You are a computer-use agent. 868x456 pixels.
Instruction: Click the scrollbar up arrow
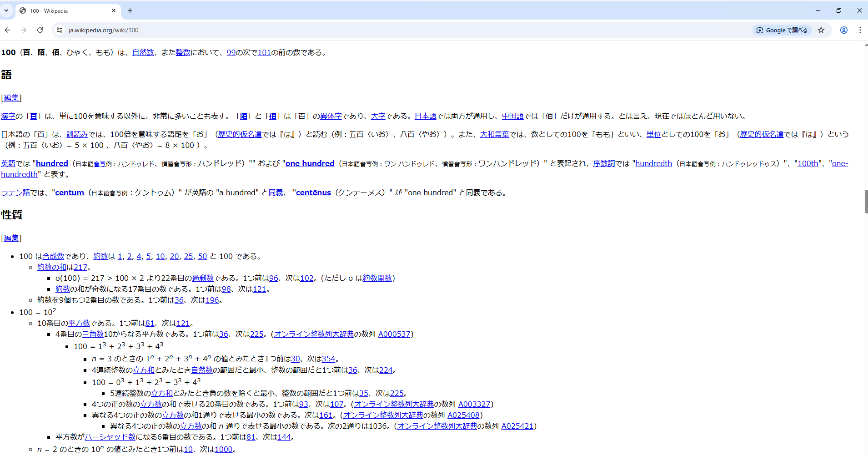click(x=866, y=45)
